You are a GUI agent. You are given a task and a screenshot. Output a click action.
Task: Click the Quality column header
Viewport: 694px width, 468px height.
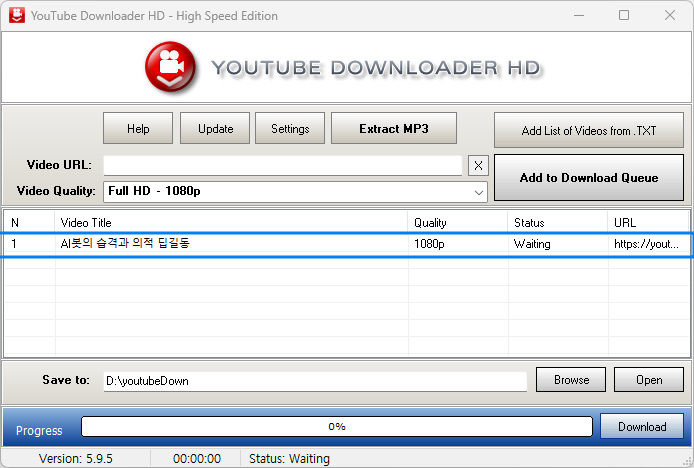458,223
